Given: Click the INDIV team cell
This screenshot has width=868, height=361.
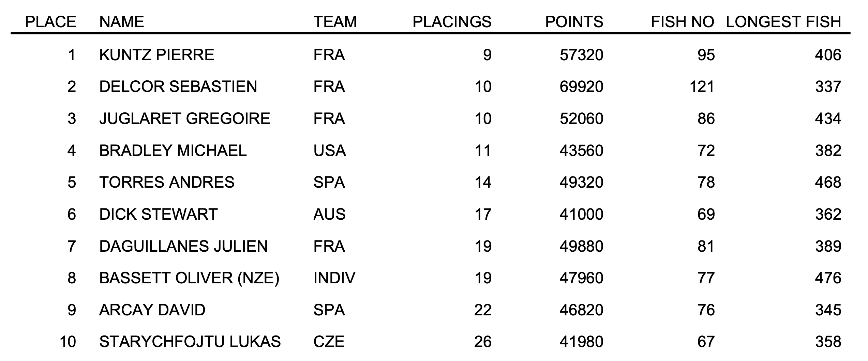Looking at the screenshot, I should tap(334, 278).
